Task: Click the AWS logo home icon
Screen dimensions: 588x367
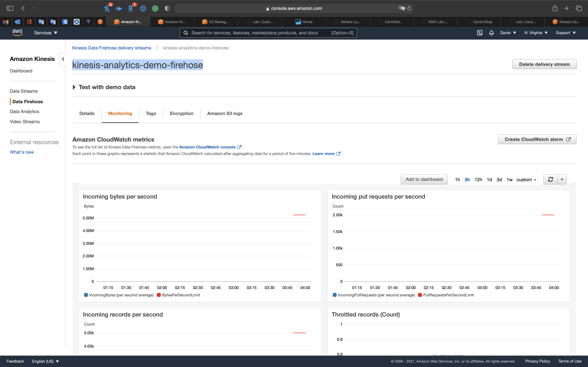Action: coord(18,33)
